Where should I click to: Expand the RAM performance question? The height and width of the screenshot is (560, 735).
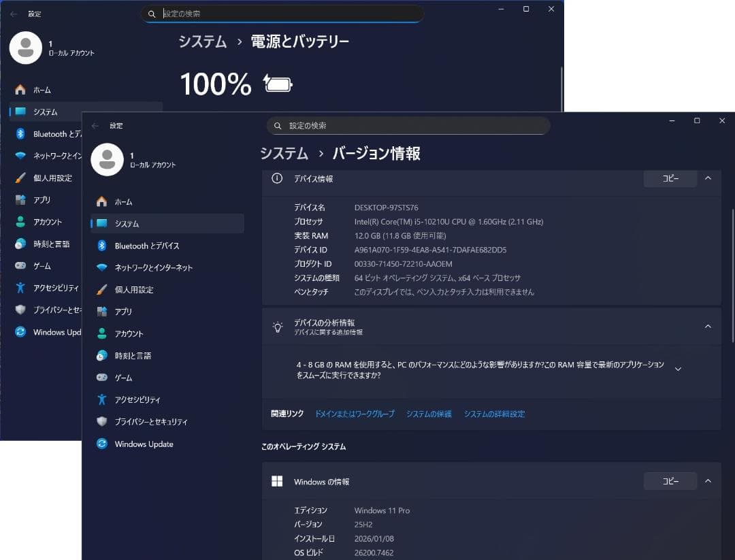tap(678, 368)
